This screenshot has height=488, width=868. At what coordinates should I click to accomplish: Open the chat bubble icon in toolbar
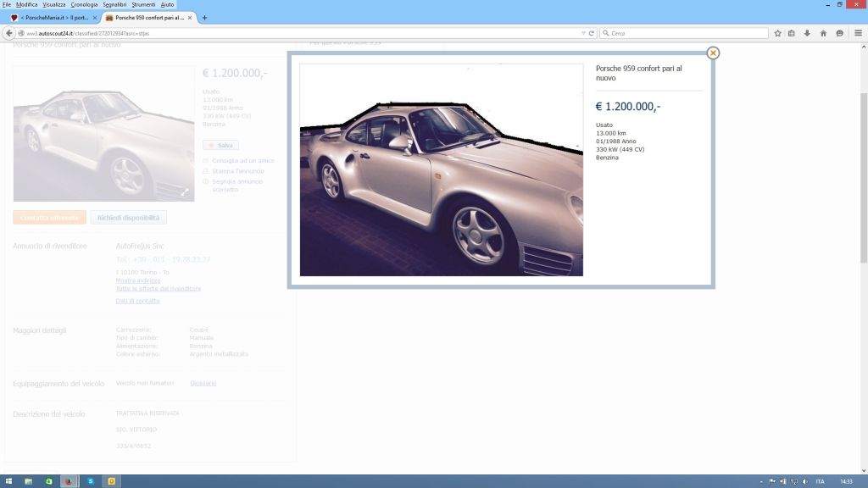(840, 33)
